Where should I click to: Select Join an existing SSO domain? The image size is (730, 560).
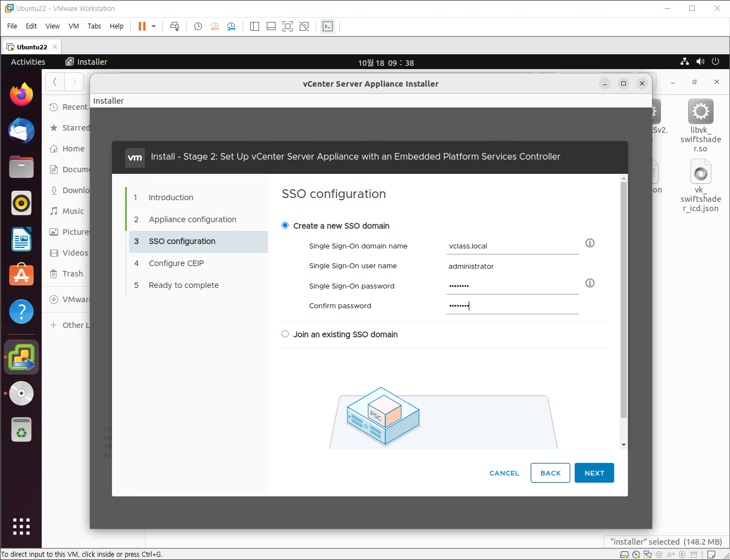click(x=285, y=334)
